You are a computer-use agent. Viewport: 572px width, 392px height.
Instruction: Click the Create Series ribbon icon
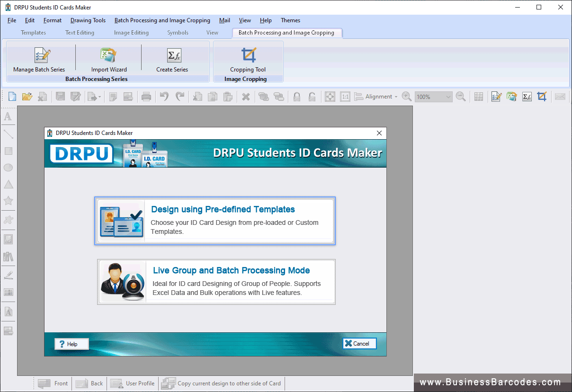tap(174, 55)
